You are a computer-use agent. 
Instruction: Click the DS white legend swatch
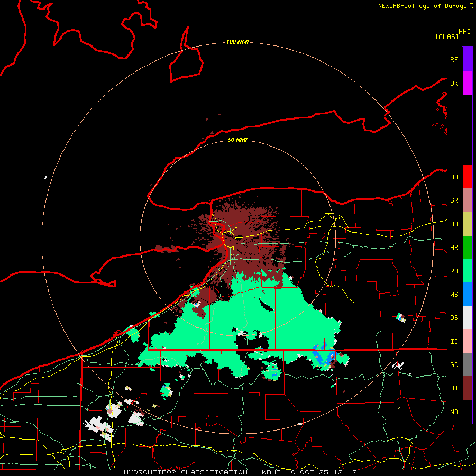(x=467, y=317)
